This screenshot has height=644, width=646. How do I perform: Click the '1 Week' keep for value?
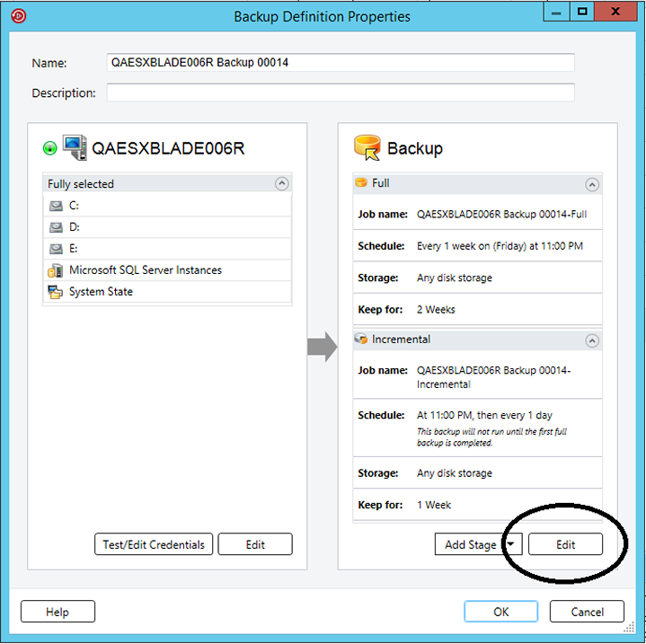tap(434, 505)
